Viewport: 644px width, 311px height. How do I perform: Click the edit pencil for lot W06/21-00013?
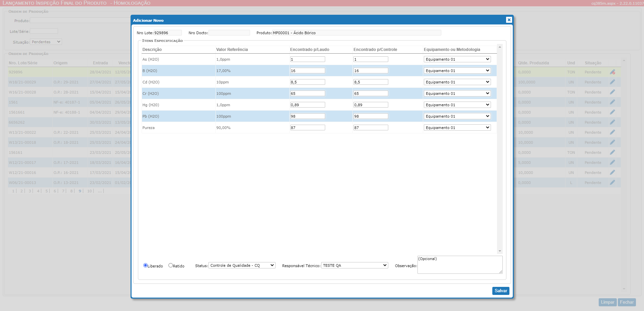pos(612,183)
